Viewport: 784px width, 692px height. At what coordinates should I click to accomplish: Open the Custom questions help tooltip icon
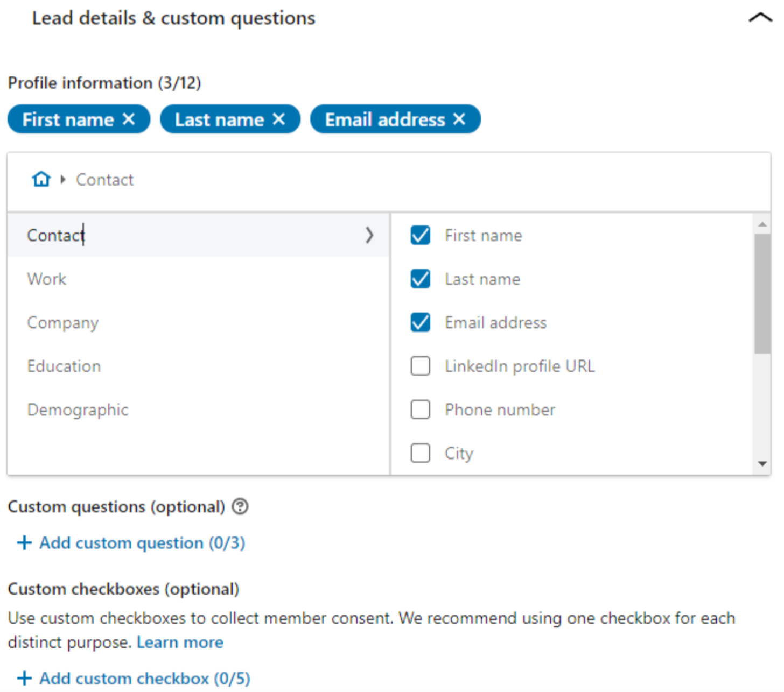point(240,506)
